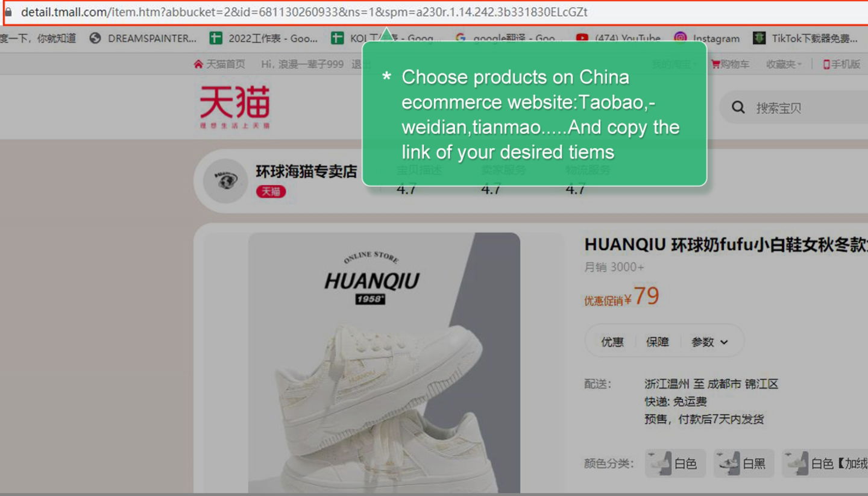Open the 优惠 discount tab
This screenshot has width=868, height=496.
click(x=612, y=342)
